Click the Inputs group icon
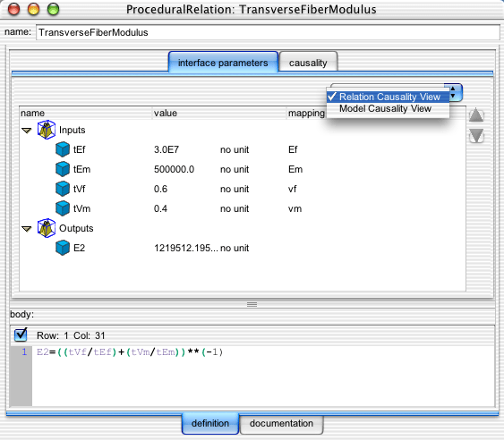504x440 pixels. coord(47,130)
